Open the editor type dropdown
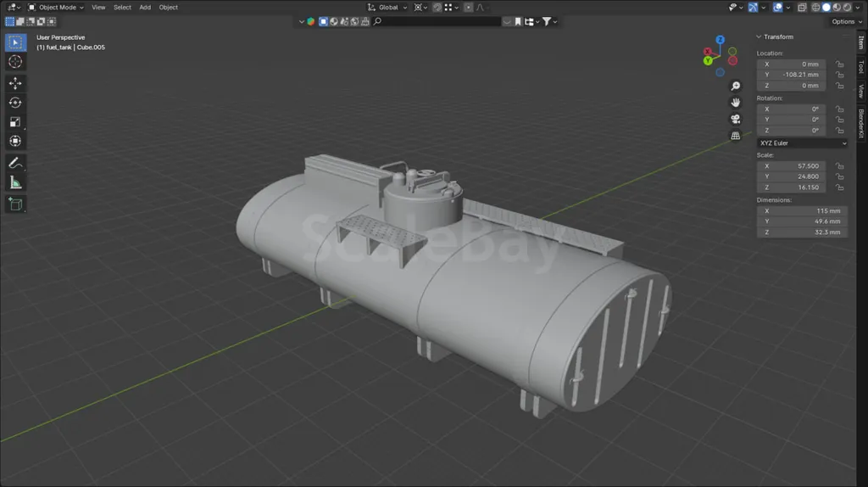868x487 pixels. (12, 7)
